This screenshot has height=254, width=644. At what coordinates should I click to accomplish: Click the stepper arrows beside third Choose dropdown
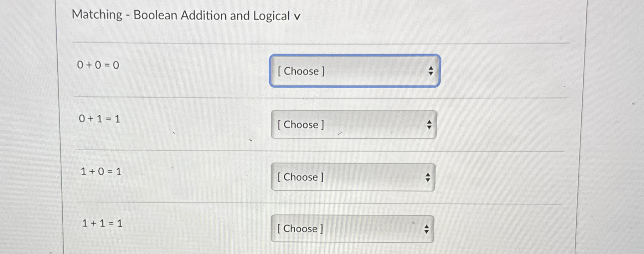(x=428, y=178)
